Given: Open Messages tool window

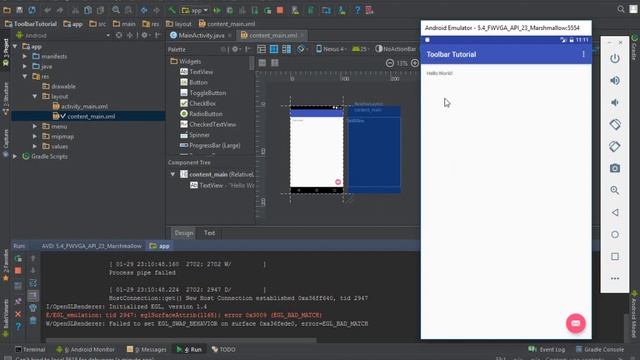Looking at the screenshot, I should [146, 349].
